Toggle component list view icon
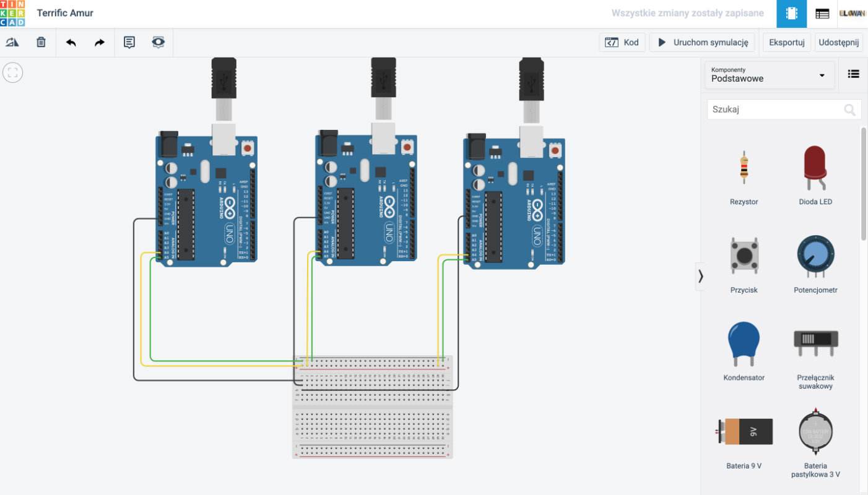 tap(854, 74)
